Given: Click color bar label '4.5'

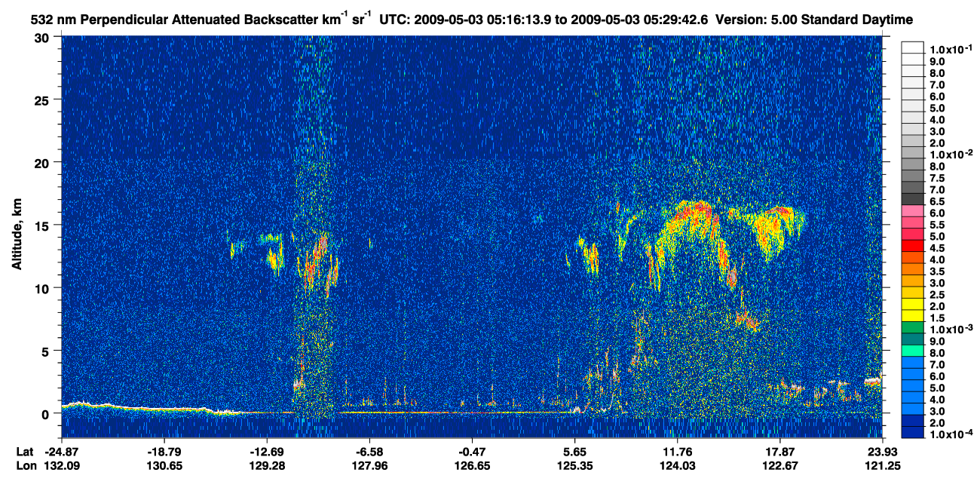Looking at the screenshot, I should pyautogui.click(x=937, y=248).
